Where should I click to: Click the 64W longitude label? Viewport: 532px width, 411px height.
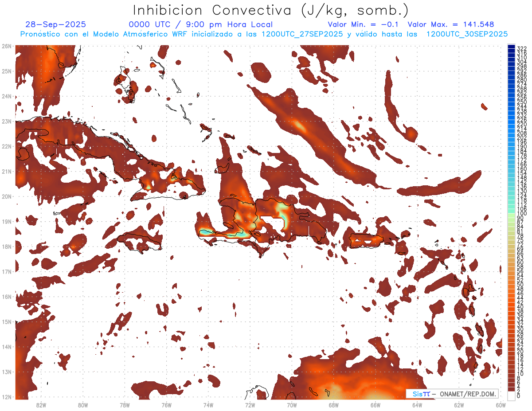(417, 405)
